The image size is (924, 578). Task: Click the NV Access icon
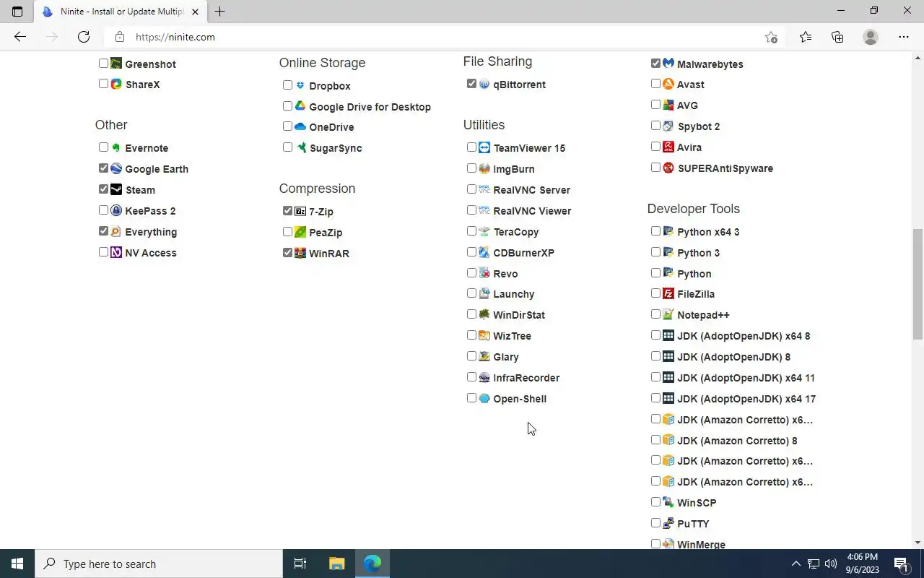click(116, 252)
